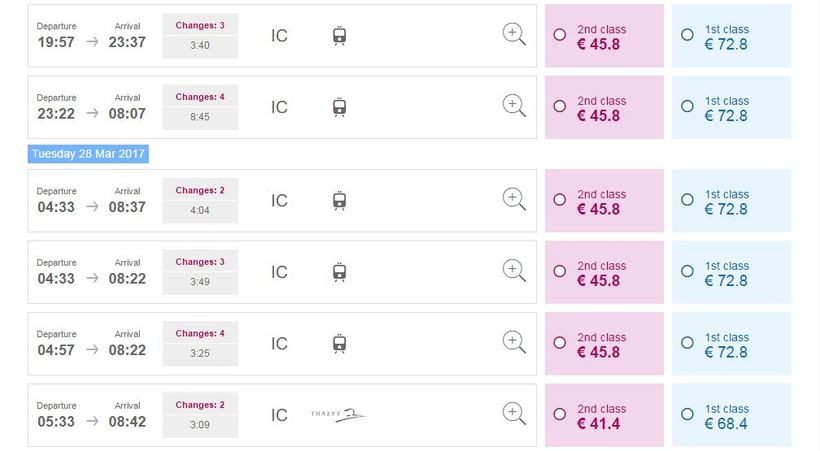The height and width of the screenshot is (451, 820).
Task: Pick the €68.4 1st class fare
Action: coord(687,414)
